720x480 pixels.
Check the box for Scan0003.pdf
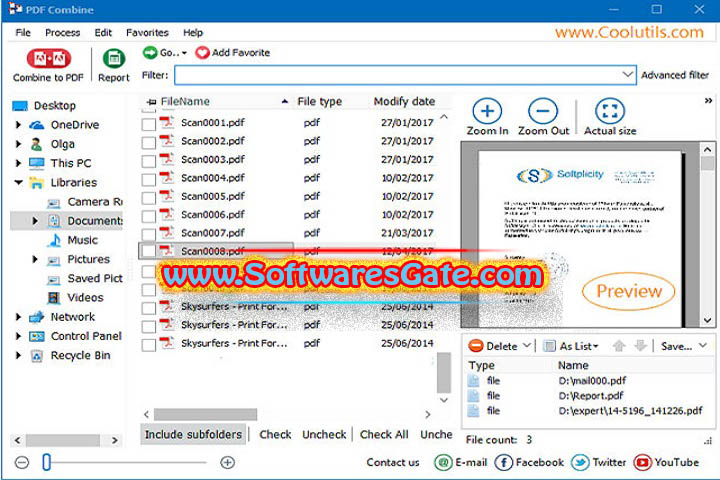pyautogui.click(x=148, y=161)
